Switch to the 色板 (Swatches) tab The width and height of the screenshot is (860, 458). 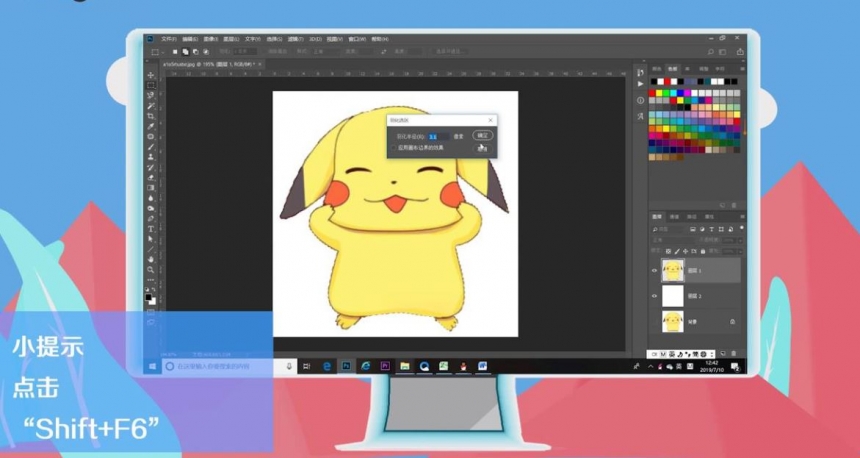pos(672,69)
